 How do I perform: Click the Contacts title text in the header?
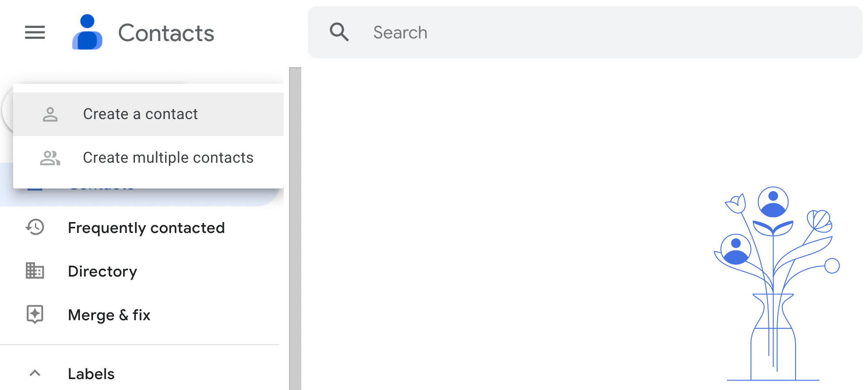tap(166, 33)
